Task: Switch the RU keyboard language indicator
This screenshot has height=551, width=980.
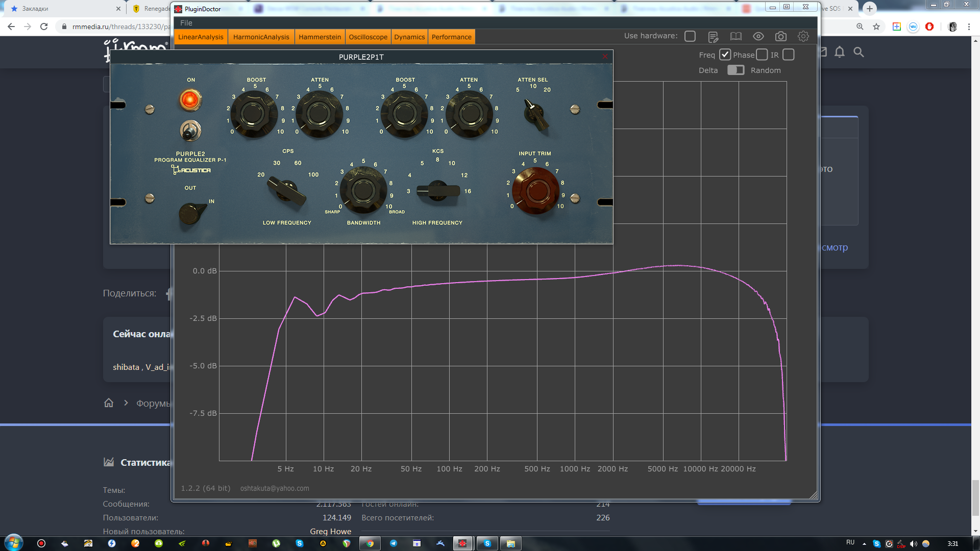Action: 850,542
